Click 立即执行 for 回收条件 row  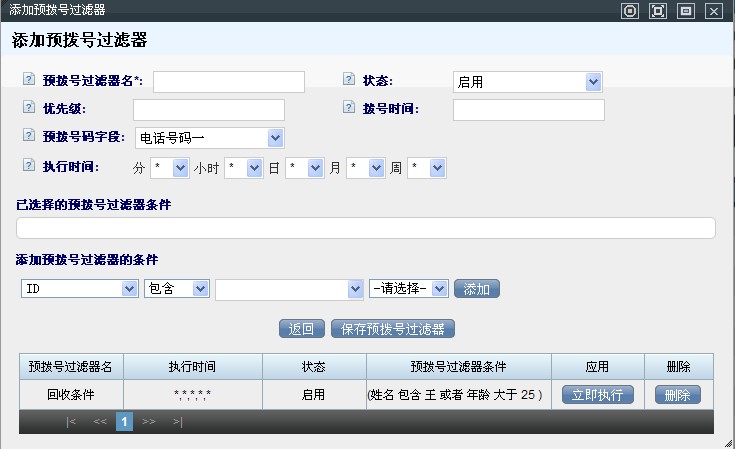[x=597, y=394]
